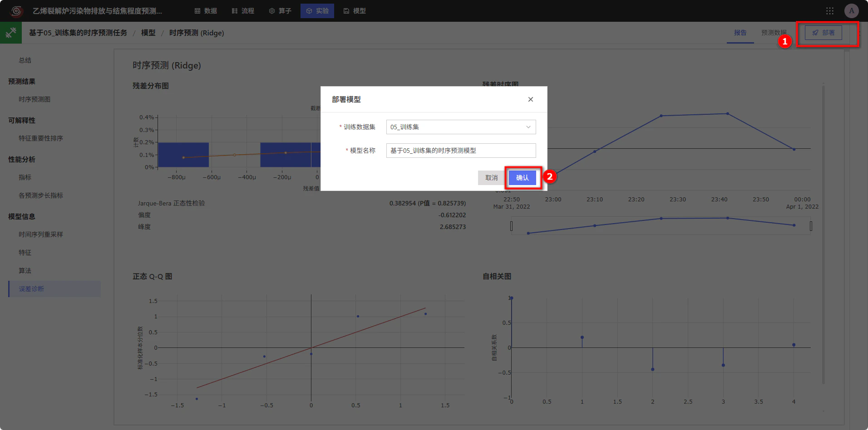Switch to the 预测数据 tab
The width and height of the screenshot is (868, 430).
tap(774, 33)
